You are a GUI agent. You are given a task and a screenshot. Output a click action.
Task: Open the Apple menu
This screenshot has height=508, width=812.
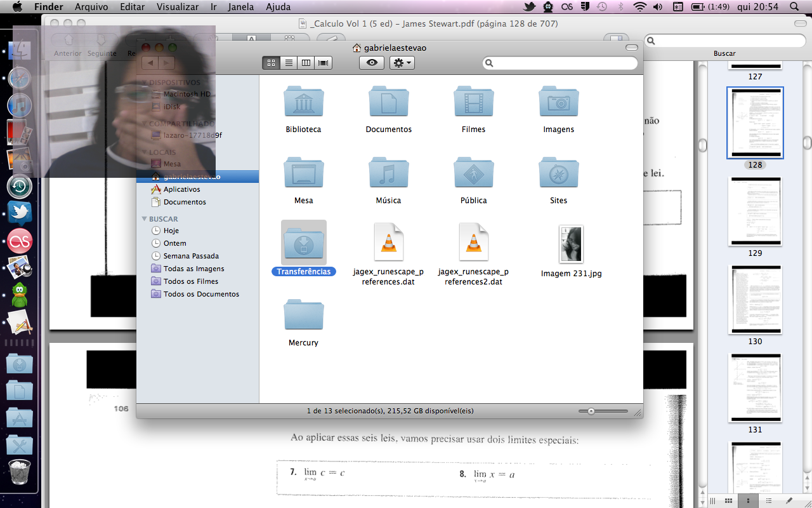pyautogui.click(x=17, y=7)
